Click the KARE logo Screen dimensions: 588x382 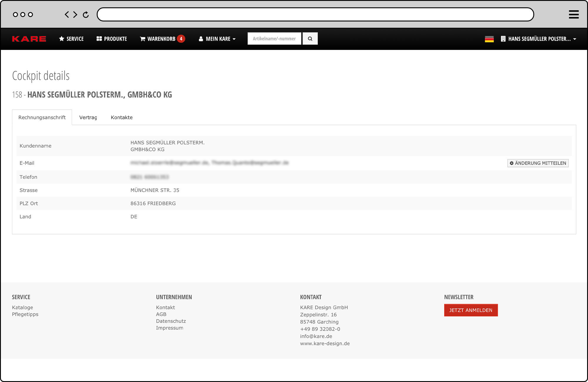point(29,39)
